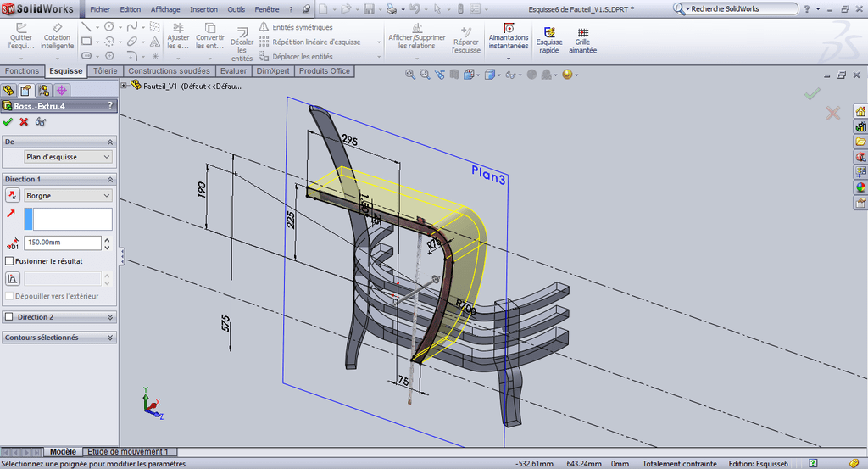Expand Contours sélectionnés section
The image size is (868, 469).
109,338
